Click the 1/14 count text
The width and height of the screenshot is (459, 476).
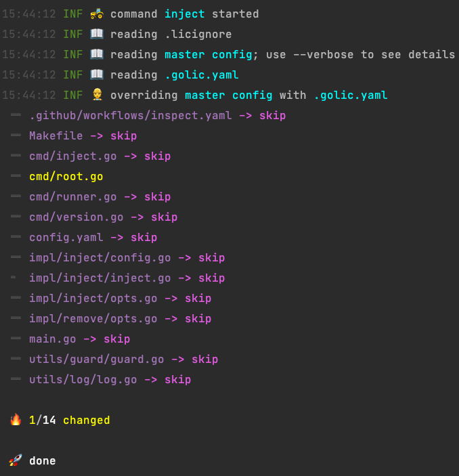[43, 420]
